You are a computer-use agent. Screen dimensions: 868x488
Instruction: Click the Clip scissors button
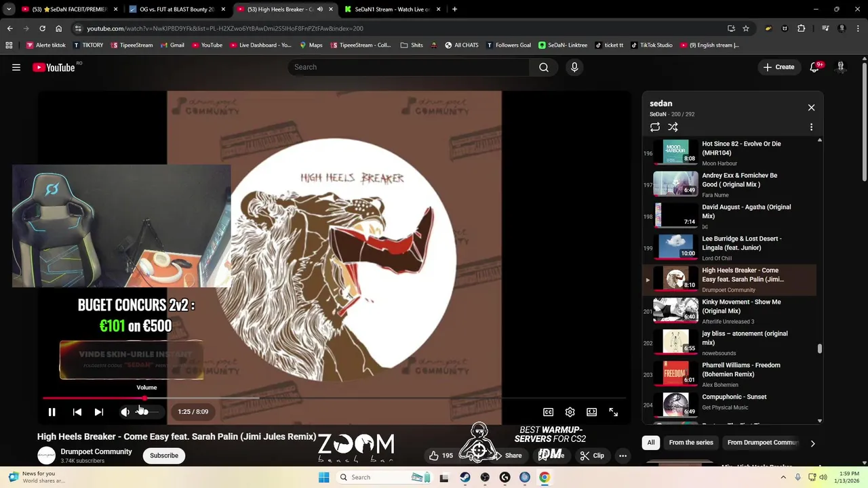592,455
